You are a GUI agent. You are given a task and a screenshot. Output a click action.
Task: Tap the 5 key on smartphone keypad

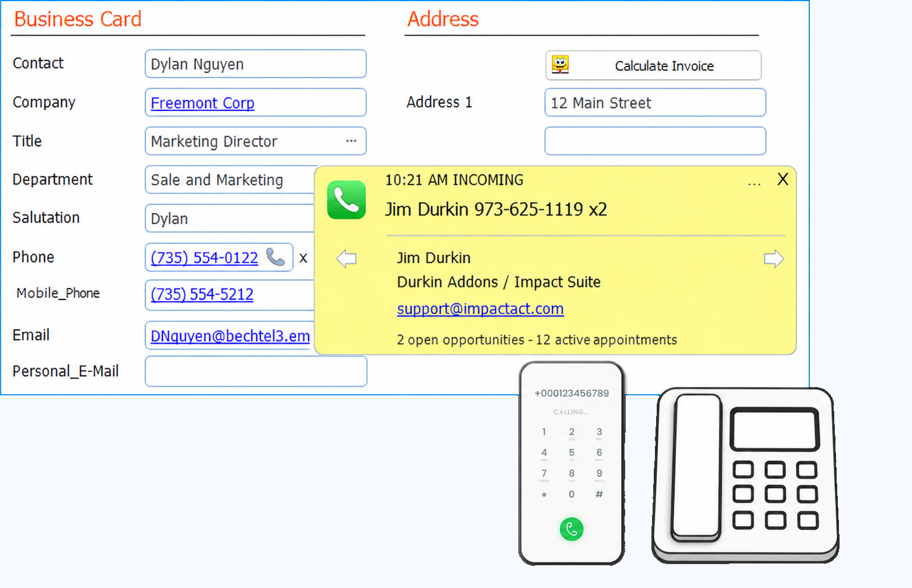(571, 453)
